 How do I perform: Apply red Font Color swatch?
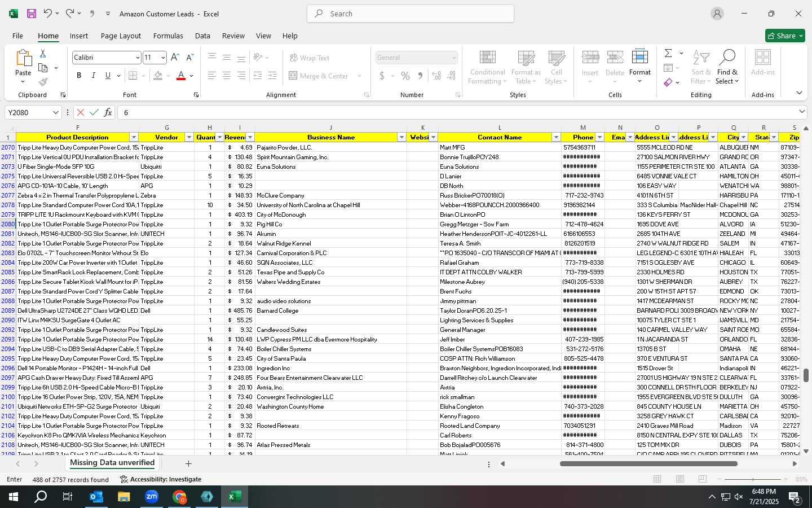pos(181,76)
